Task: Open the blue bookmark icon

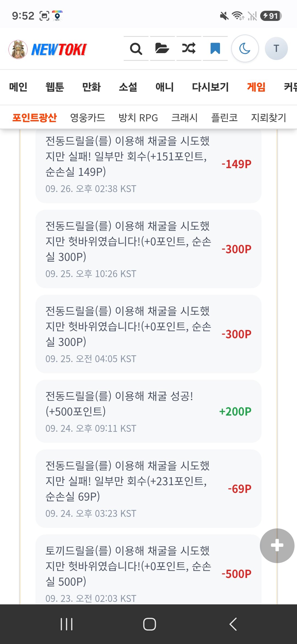Action: 215,49
